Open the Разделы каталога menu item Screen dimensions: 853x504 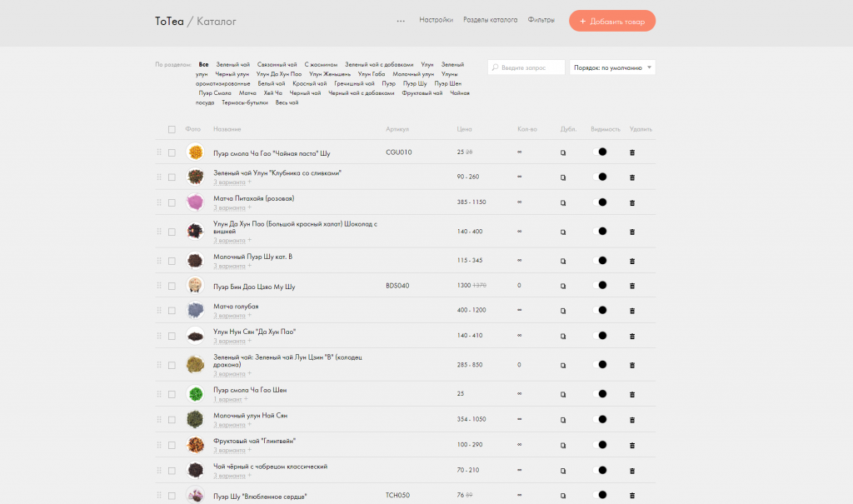pyautogui.click(x=490, y=20)
